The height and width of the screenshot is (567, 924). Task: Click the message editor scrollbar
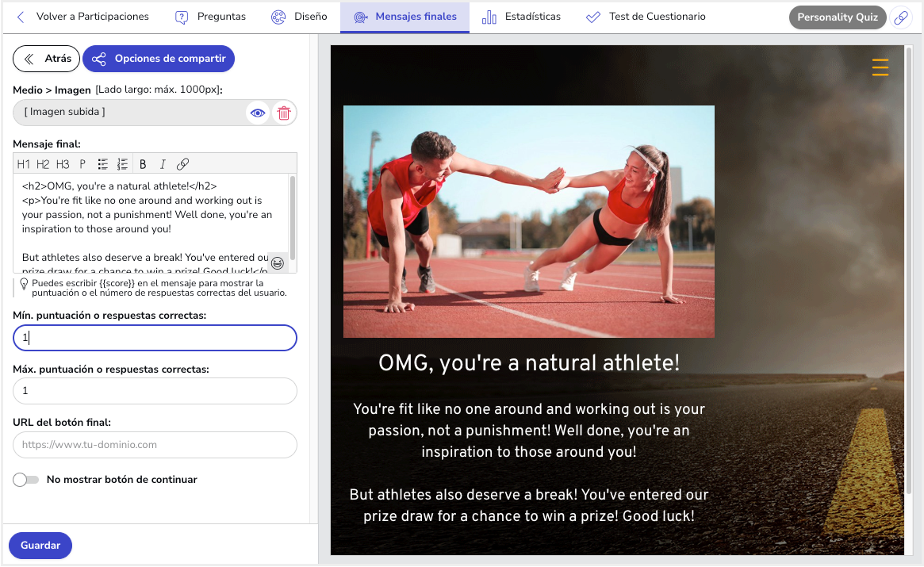pos(293,218)
